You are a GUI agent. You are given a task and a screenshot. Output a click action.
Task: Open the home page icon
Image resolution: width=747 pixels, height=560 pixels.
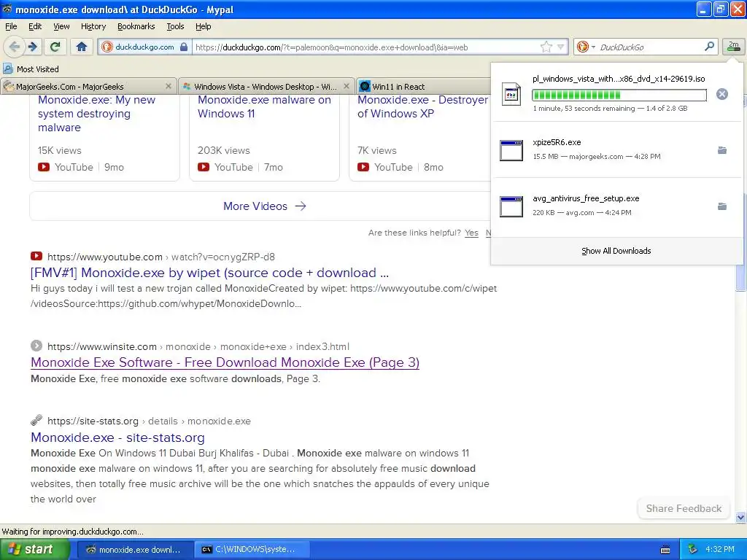coord(82,47)
